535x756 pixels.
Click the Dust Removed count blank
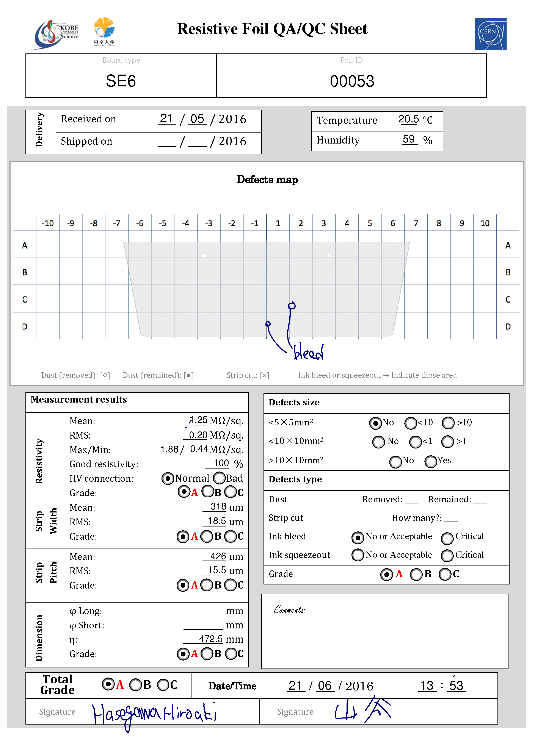coord(412,500)
